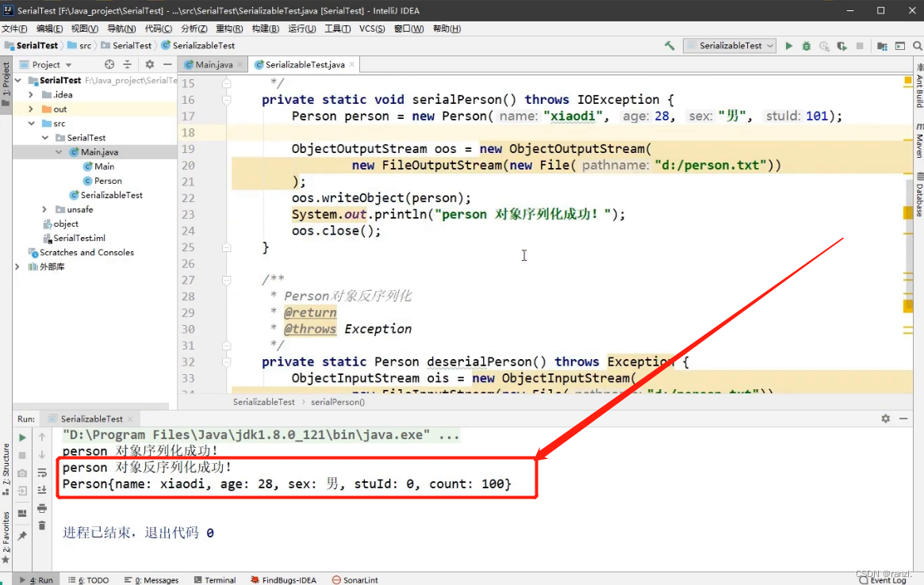Image resolution: width=924 pixels, height=585 pixels.
Task: Open Project panel settings gear
Action: coord(150,64)
